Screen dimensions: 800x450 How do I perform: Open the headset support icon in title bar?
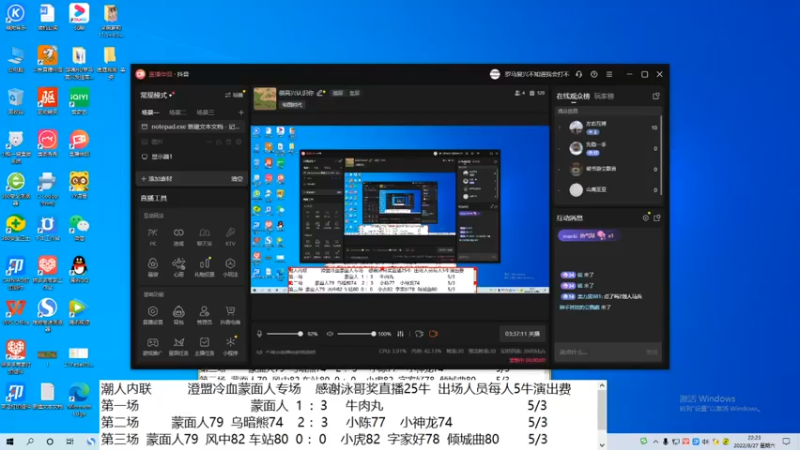click(579, 74)
